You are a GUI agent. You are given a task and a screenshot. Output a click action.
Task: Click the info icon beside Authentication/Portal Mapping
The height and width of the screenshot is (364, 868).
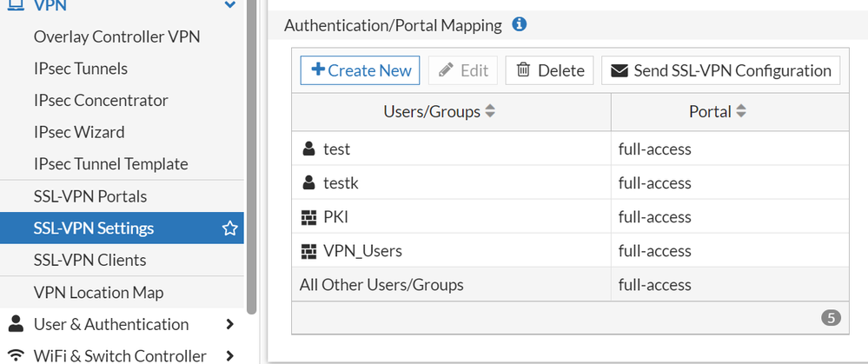[520, 25]
